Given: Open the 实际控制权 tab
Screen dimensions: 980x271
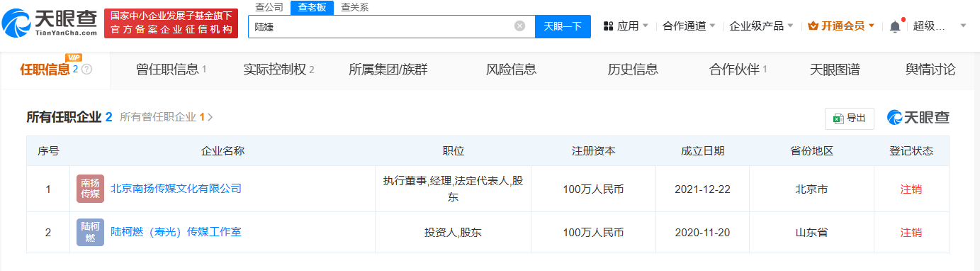Looking at the screenshot, I should point(278,70).
